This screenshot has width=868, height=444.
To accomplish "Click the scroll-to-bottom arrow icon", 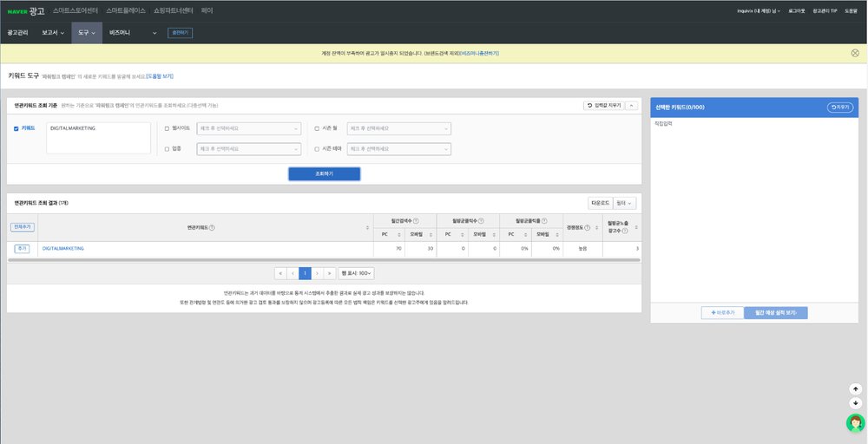I will point(855,403).
